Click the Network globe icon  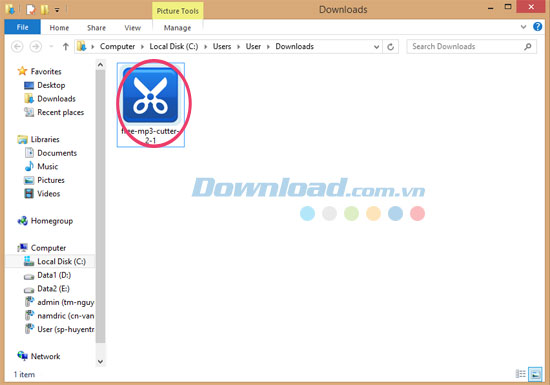tap(22, 356)
